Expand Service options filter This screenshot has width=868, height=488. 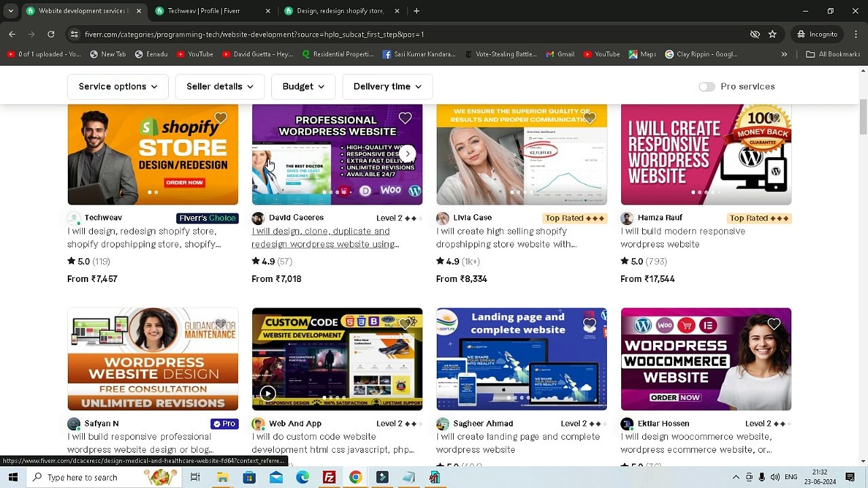118,87
